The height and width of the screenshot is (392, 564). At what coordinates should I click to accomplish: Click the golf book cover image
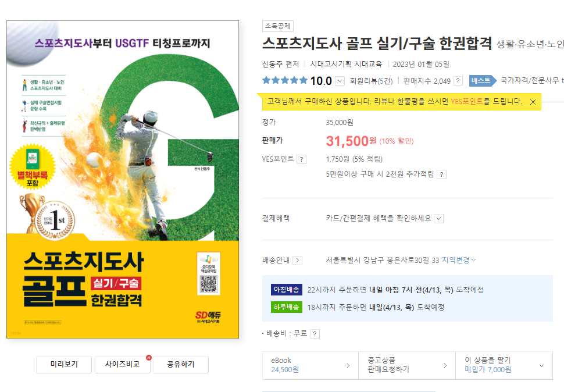(x=123, y=180)
